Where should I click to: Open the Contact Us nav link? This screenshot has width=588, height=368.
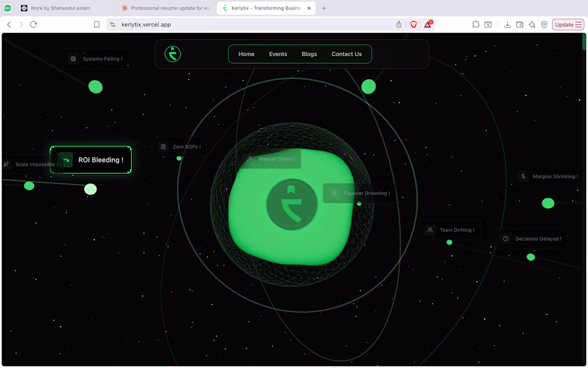[x=346, y=54]
